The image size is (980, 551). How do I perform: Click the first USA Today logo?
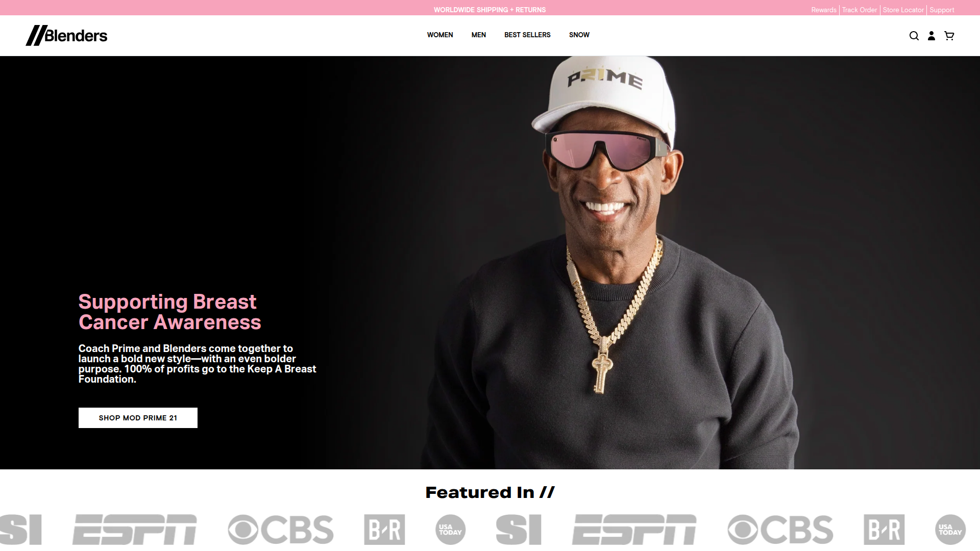click(450, 530)
